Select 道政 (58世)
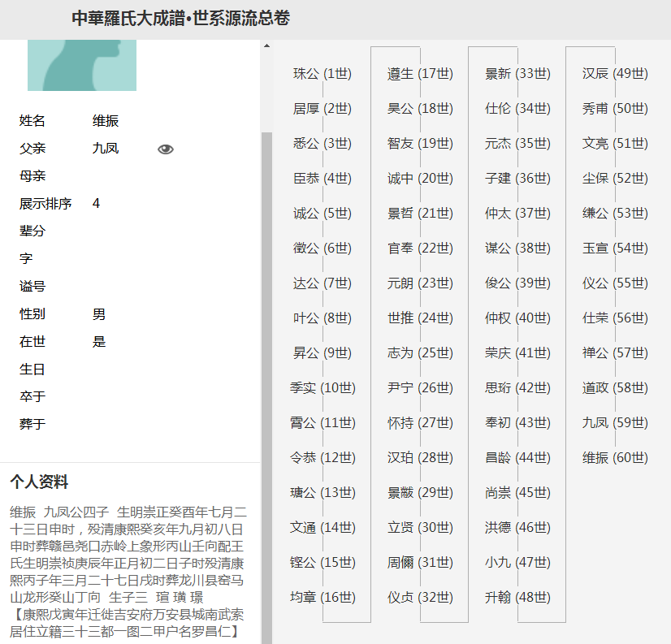 [616, 387]
